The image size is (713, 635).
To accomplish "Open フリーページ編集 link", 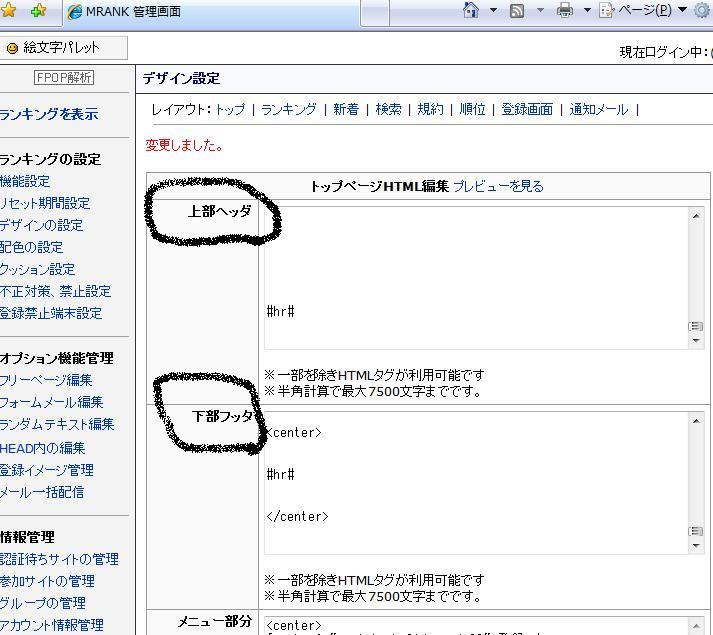I will (46, 380).
